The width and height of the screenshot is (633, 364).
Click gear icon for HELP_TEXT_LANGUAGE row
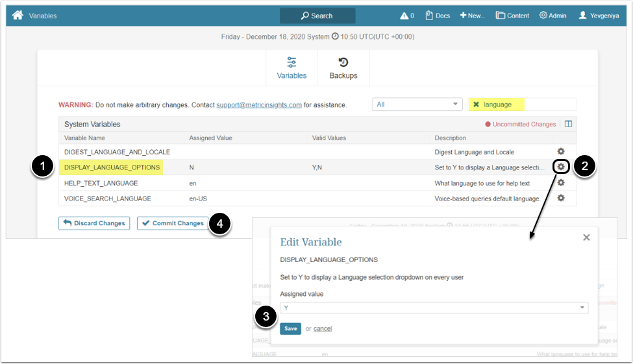(x=561, y=183)
